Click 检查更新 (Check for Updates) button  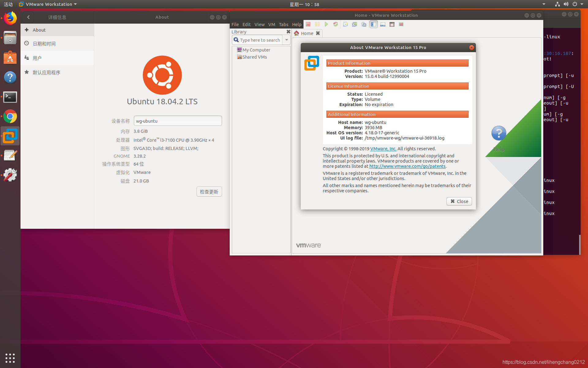pos(209,192)
